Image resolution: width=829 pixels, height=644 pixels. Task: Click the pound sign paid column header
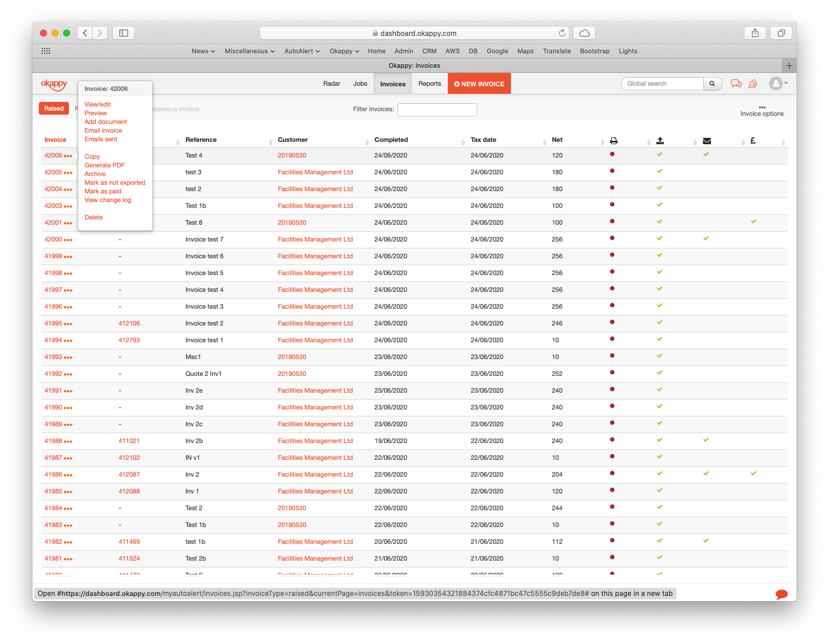click(x=753, y=140)
